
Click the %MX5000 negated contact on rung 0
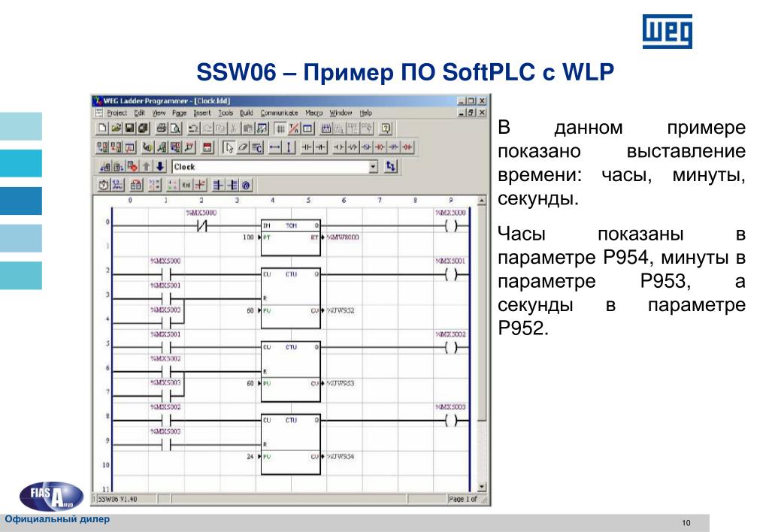coord(201,226)
